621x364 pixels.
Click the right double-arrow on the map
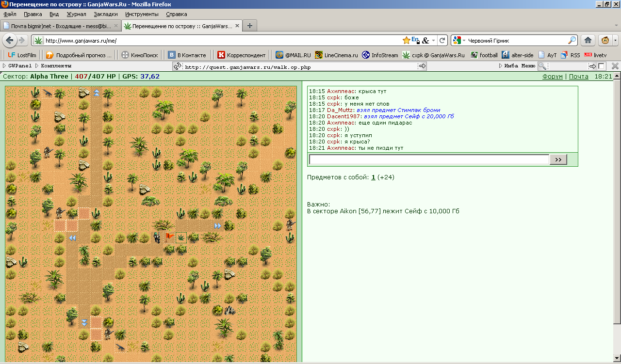point(217,225)
